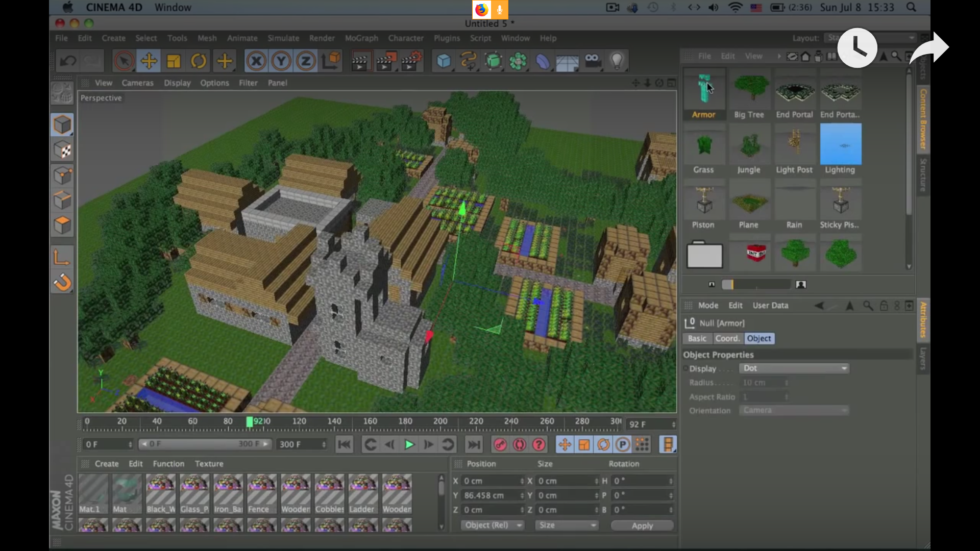Viewport: 980px width, 551px height.
Task: Open macOS Spotlight search icon
Action: (x=911, y=8)
